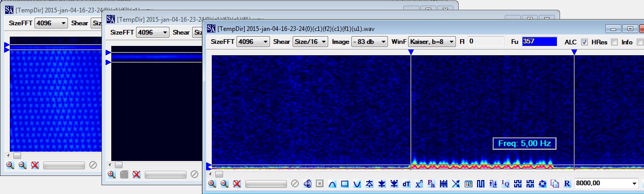Image resolution: width=644 pixels, height=194 pixels.
Task: Click the SA app icon in front window title
Action: click(211, 28)
